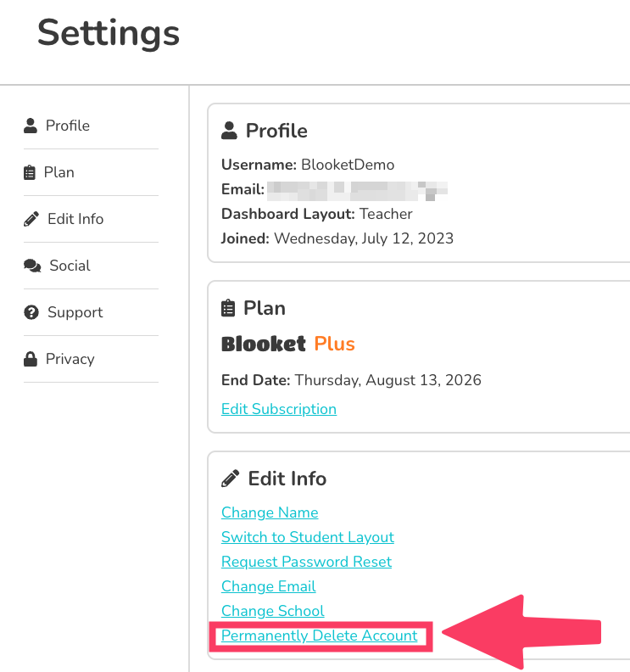Click the Social chat bubbles icon
The width and height of the screenshot is (630, 672).
pyautogui.click(x=32, y=266)
